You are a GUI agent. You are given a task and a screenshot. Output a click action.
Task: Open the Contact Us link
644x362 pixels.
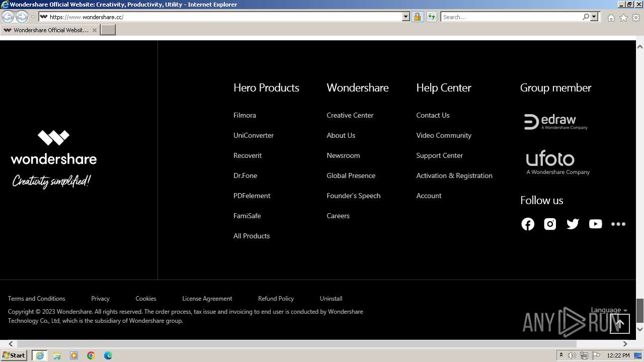click(x=433, y=115)
